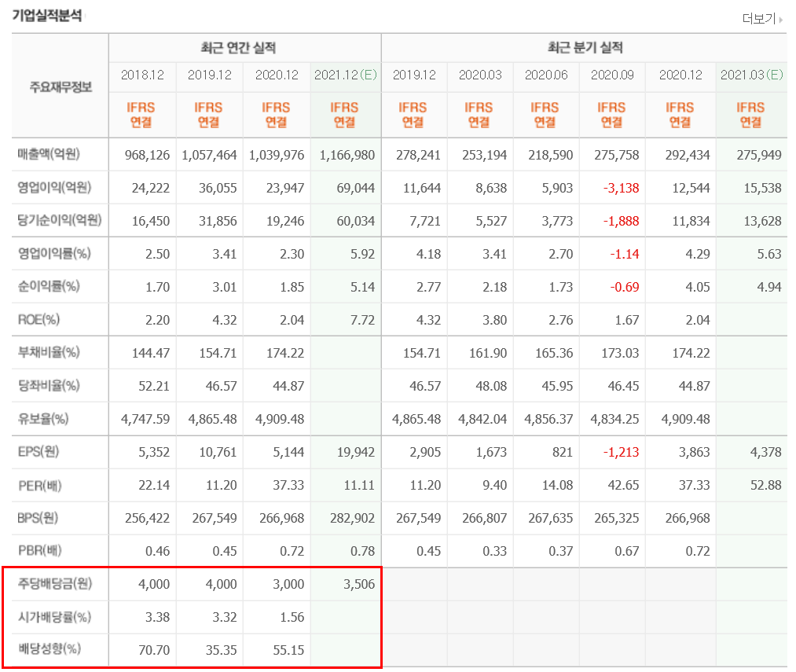Select the 주요재무정보 header cell

(61, 87)
